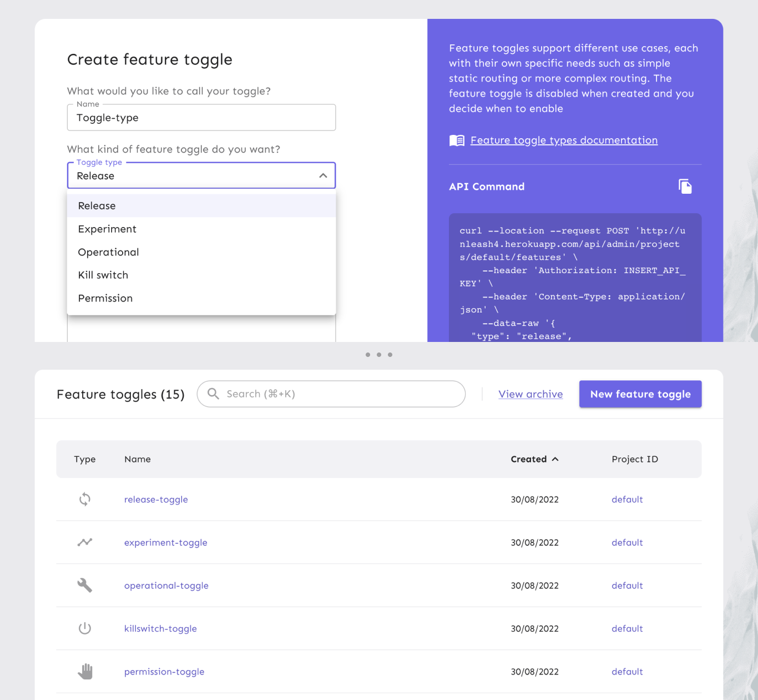Click the Type column header
The height and width of the screenshot is (700, 758).
click(85, 459)
